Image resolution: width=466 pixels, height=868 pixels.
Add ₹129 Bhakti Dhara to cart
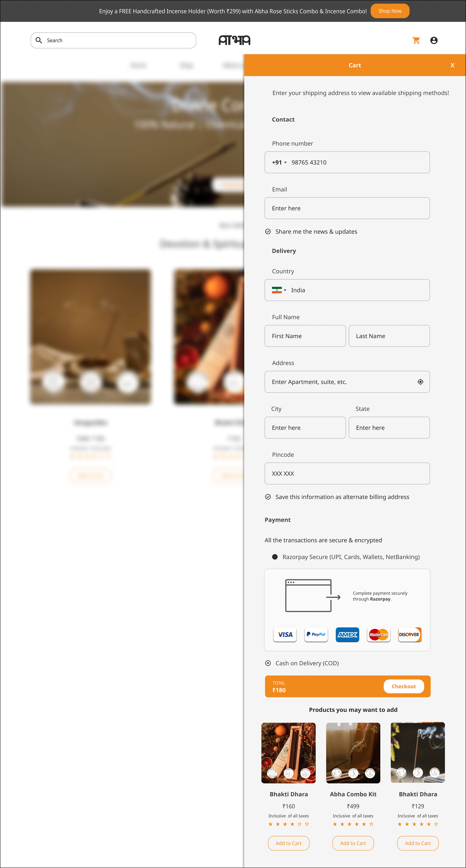pyautogui.click(x=418, y=843)
